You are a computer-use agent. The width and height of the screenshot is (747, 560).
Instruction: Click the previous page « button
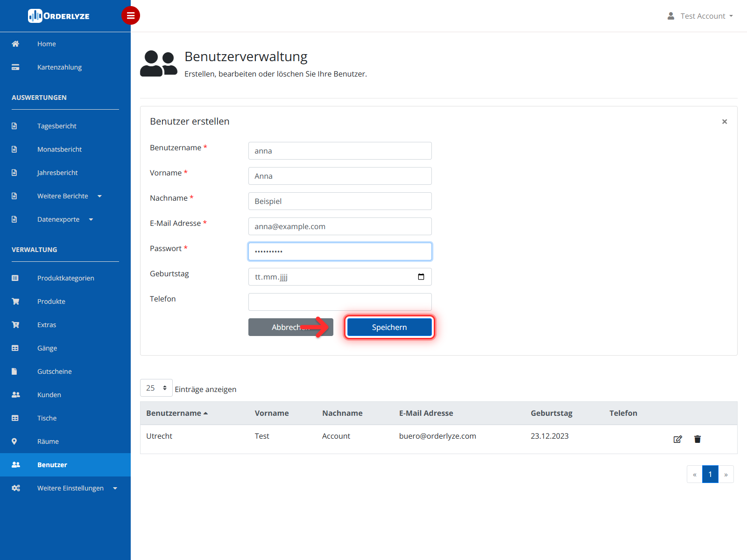695,474
